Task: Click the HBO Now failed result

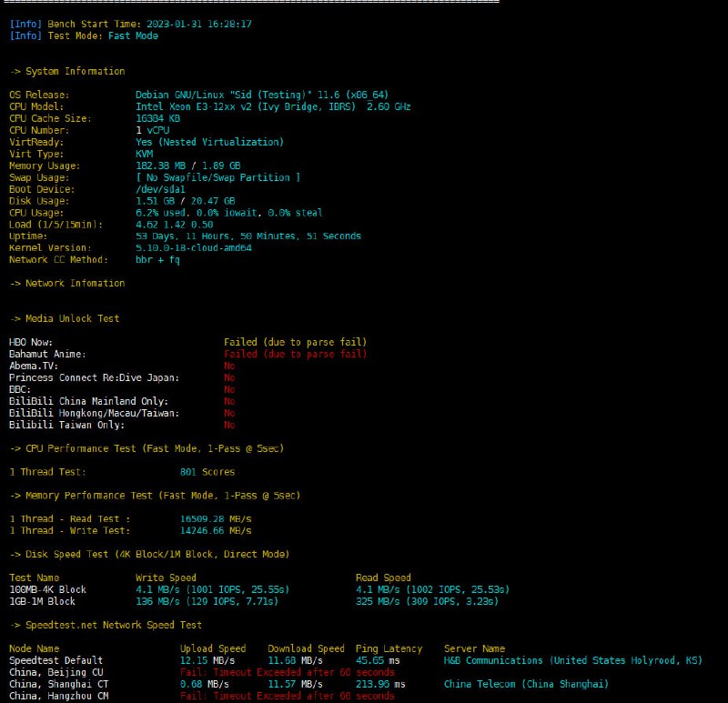Action: click(x=295, y=343)
